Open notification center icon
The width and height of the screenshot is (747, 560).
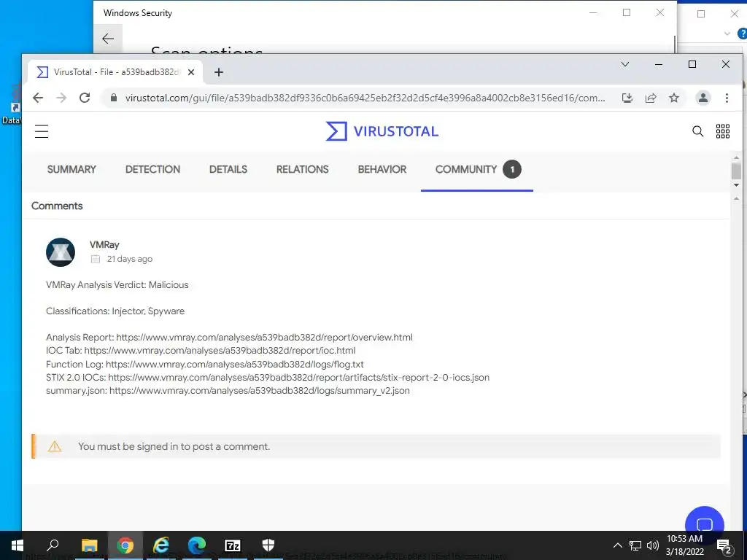[x=724, y=545]
